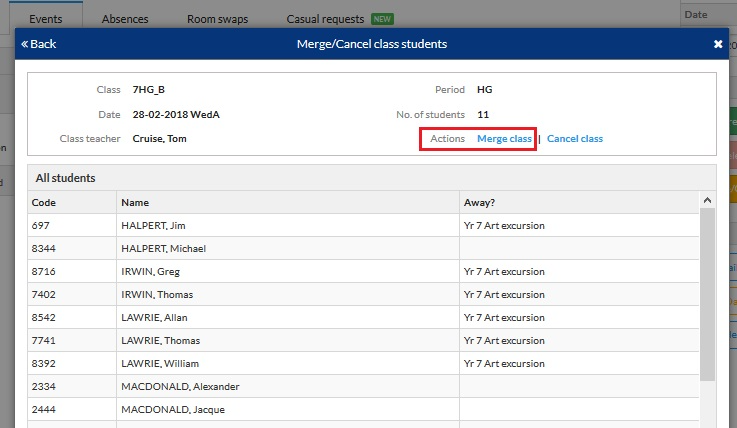Click the Period value HG
The height and width of the screenshot is (428, 737).
pos(485,90)
